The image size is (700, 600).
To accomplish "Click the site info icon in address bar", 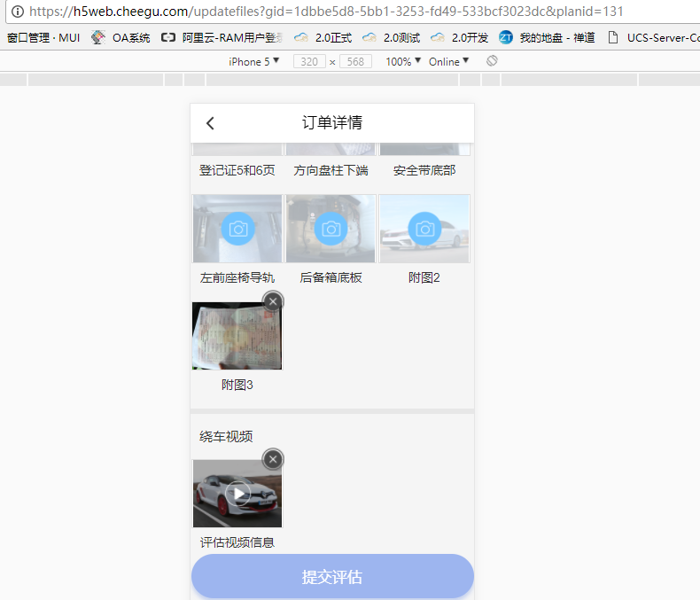I will click(17, 12).
